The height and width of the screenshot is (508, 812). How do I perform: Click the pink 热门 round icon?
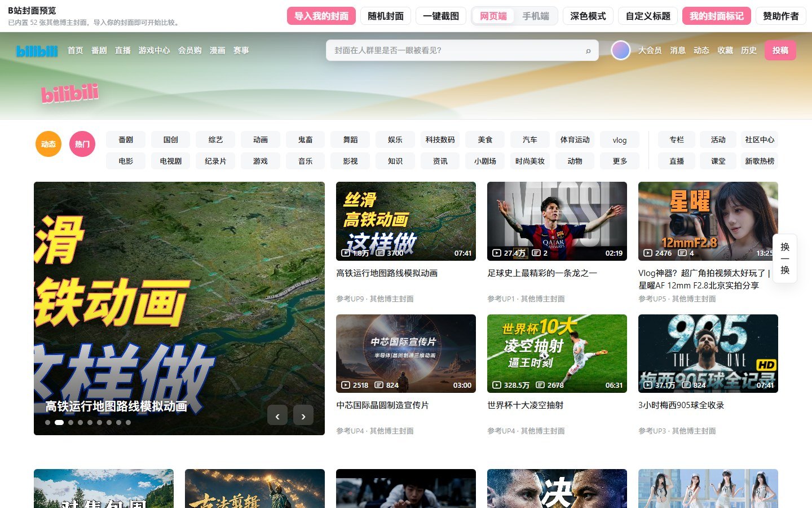pos(82,144)
